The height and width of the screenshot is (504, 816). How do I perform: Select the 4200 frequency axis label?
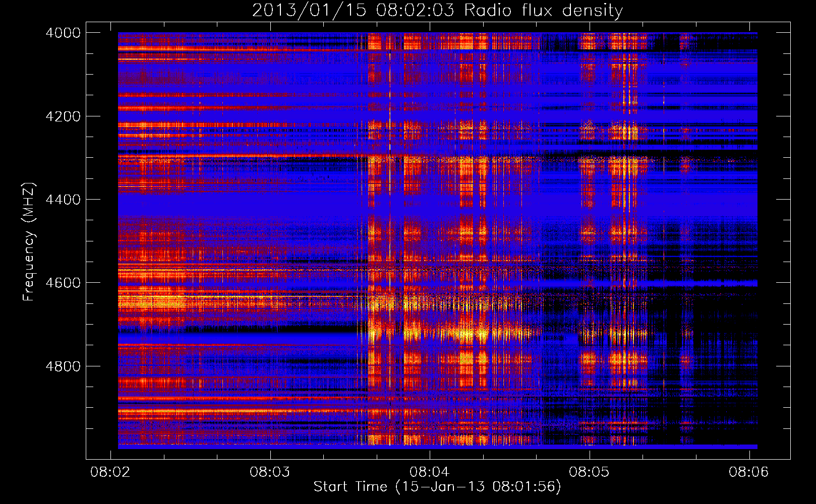pos(63,116)
